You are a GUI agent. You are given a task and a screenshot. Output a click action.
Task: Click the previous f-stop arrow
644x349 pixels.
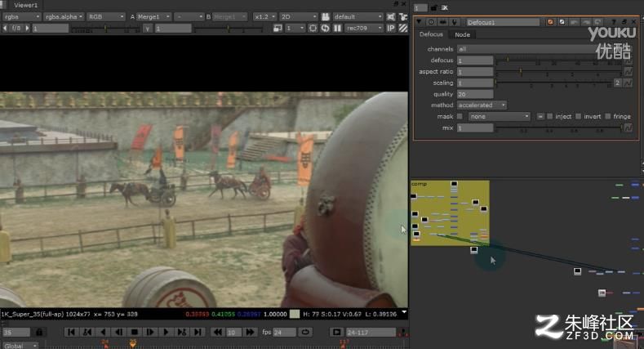[5, 29]
